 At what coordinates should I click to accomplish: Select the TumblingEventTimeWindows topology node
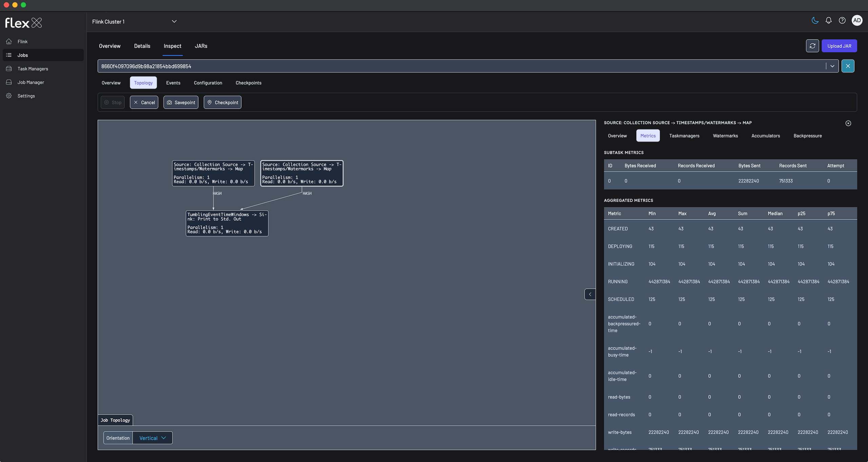pos(227,223)
